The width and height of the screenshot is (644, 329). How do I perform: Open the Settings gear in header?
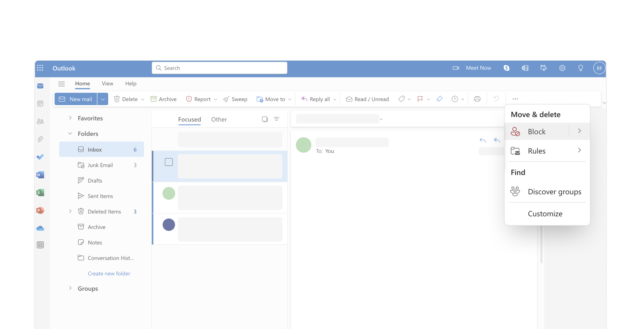point(562,68)
